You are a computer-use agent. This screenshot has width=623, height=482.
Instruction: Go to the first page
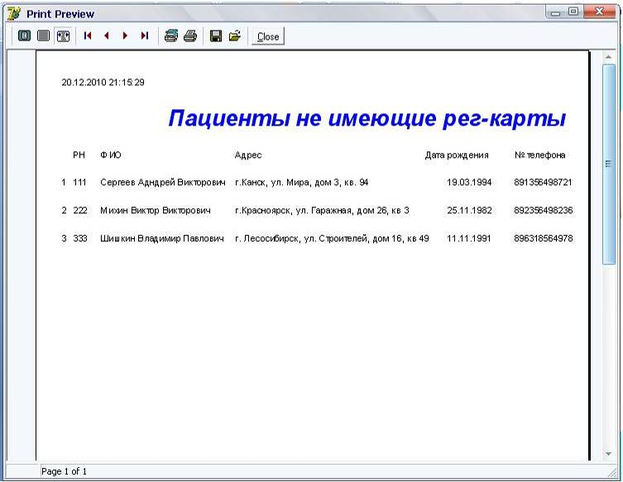(x=87, y=36)
